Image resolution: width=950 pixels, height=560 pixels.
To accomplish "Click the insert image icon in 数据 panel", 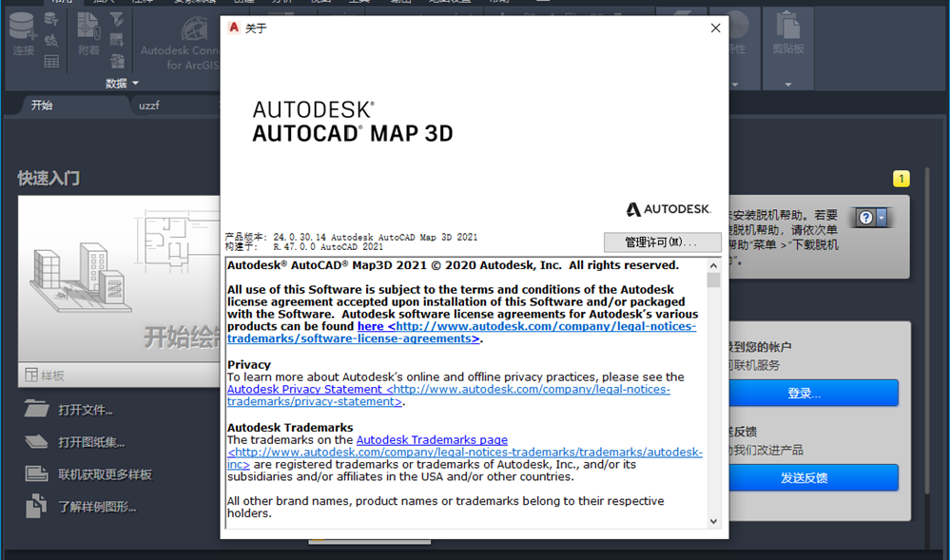I will 117,41.
